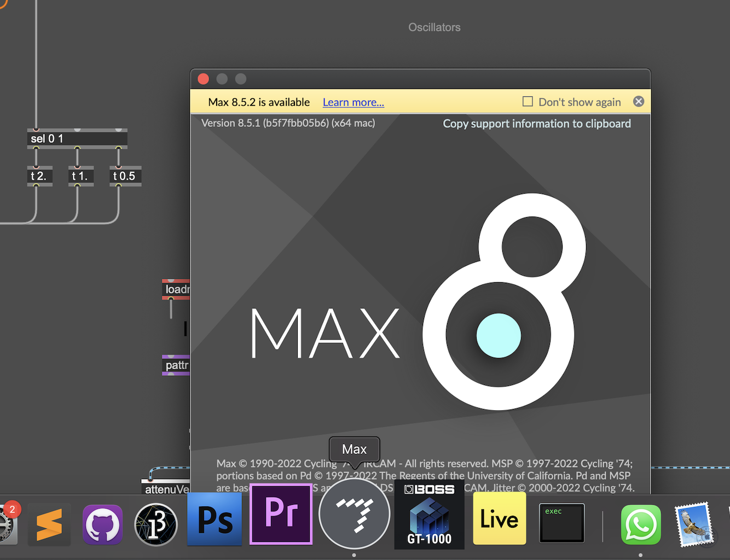Screen dimensions: 730x560
Task: Click the Oscillators comment in the patcher
Action: point(434,27)
